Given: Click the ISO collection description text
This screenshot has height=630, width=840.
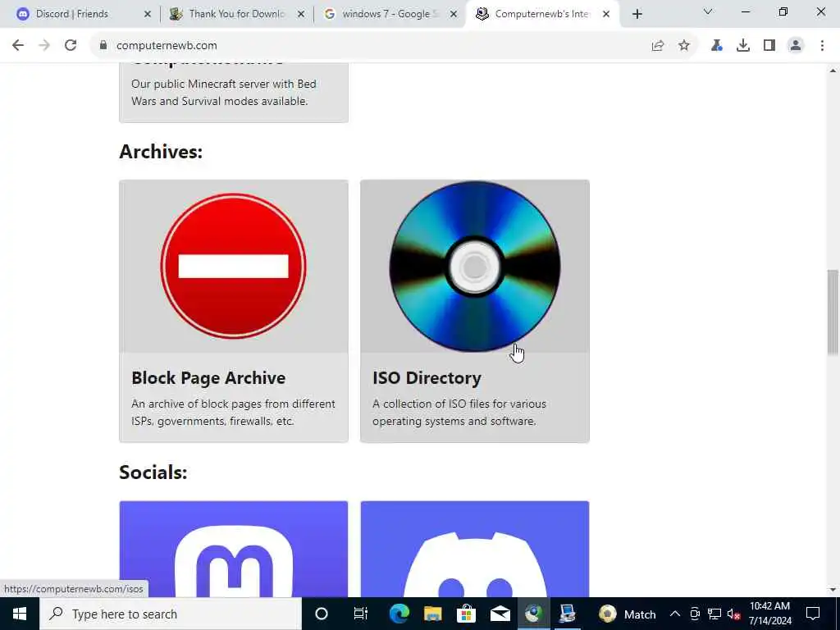Looking at the screenshot, I should coord(459,413).
